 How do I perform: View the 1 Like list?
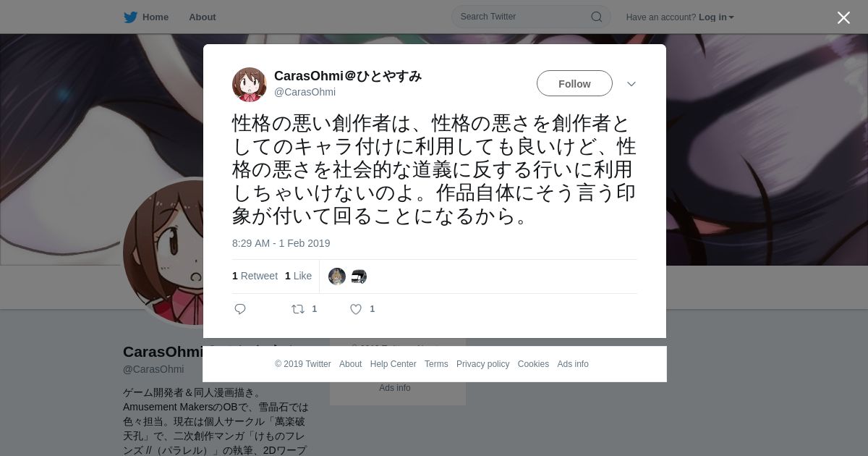298,276
